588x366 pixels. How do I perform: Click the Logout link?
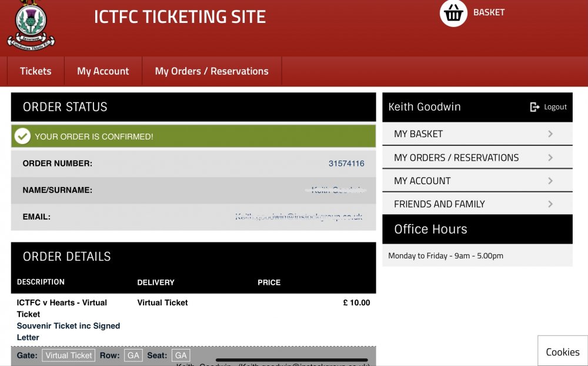pos(556,107)
